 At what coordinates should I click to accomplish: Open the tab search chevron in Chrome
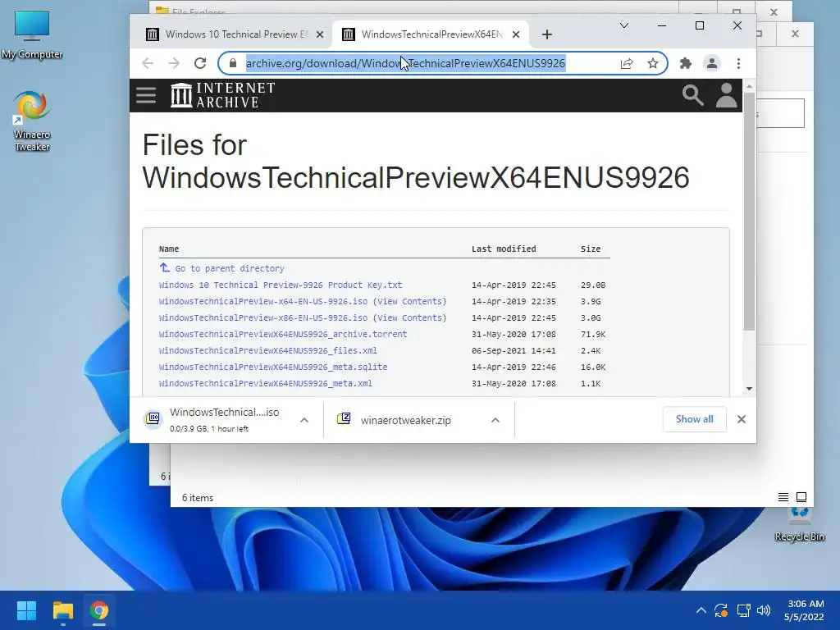point(624,25)
